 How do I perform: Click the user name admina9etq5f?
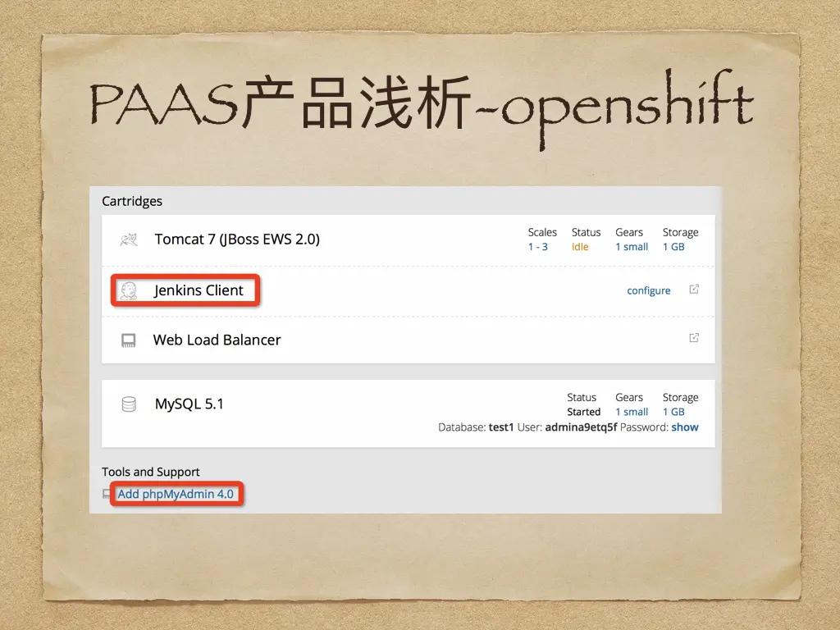582,427
